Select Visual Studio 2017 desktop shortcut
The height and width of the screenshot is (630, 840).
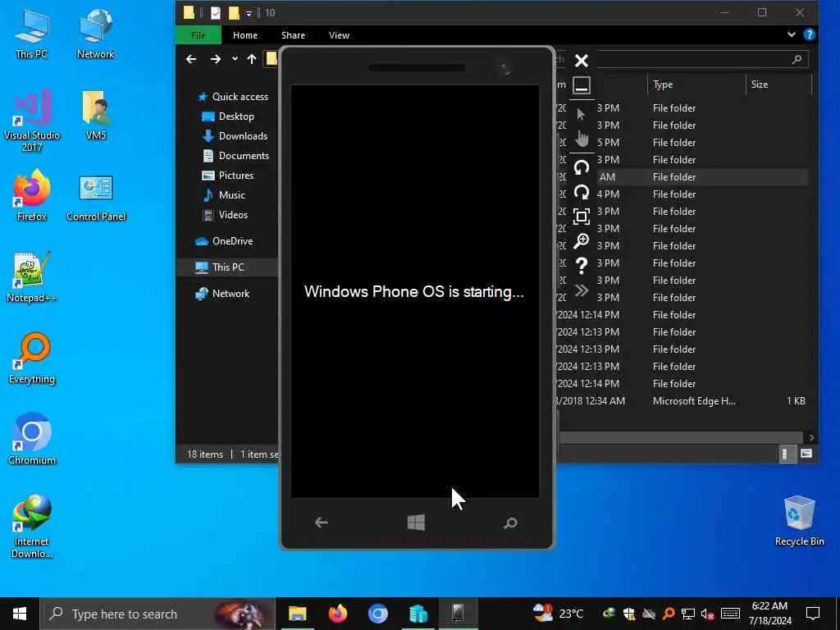(32, 121)
